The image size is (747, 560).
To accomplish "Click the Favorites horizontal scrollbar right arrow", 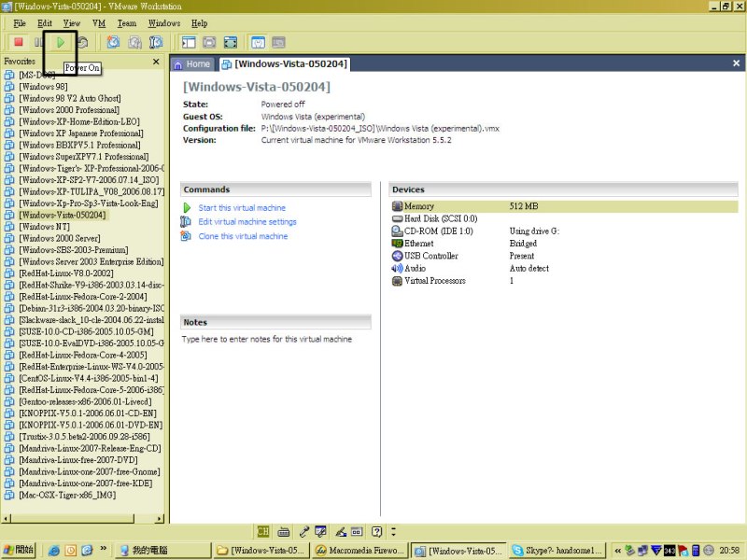I will click(159, 519).
